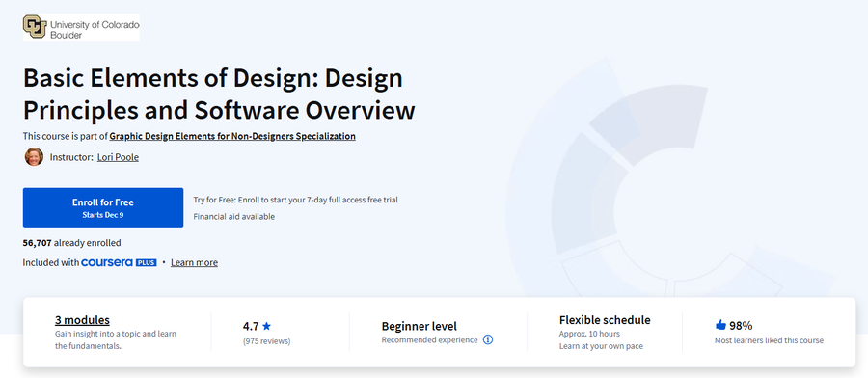
Task: Click the 98% liked percentage
Action: click(741, 325)
